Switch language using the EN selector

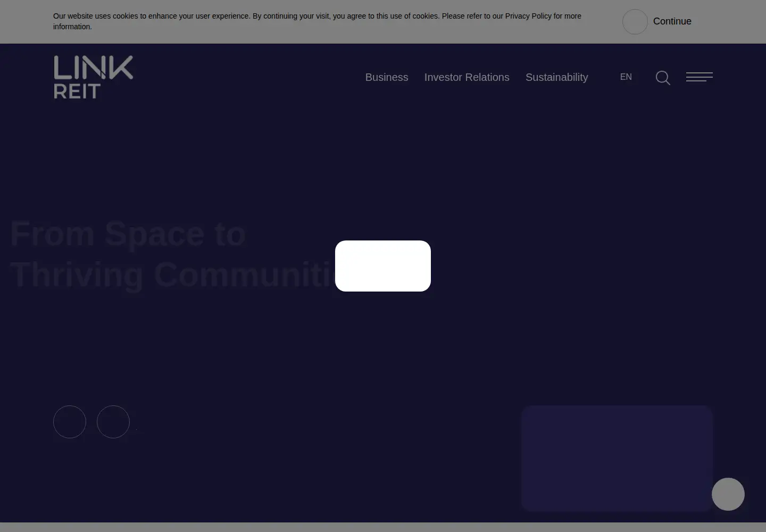(626, 77)
